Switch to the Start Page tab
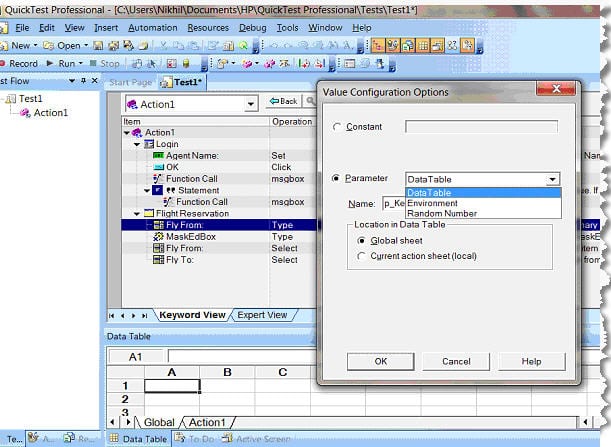This screenshot has width=611, height=447. [131, 82]
